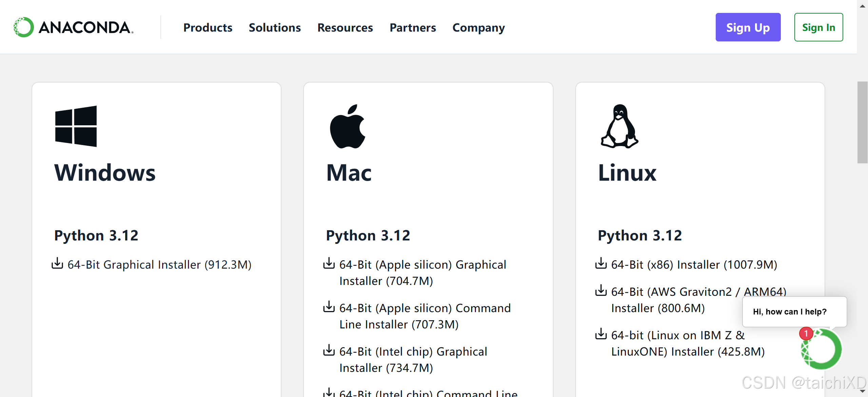Open the Resources menu
The height and width of the screenshot is (397, 868).
[345, 28]
